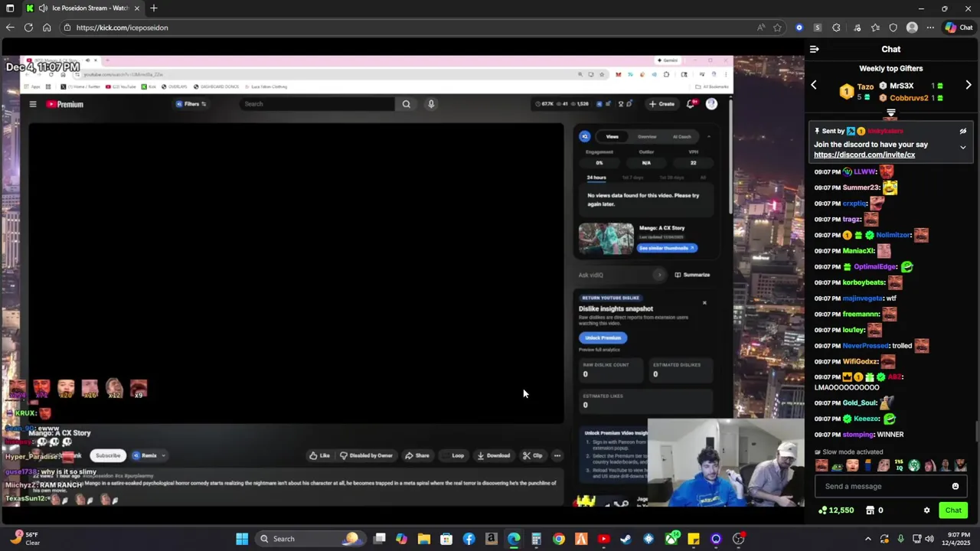Image resolution: width=980 pixels, height=551 pixels.
Task: Open a new browser tab
Action: (x=154, y=8)
